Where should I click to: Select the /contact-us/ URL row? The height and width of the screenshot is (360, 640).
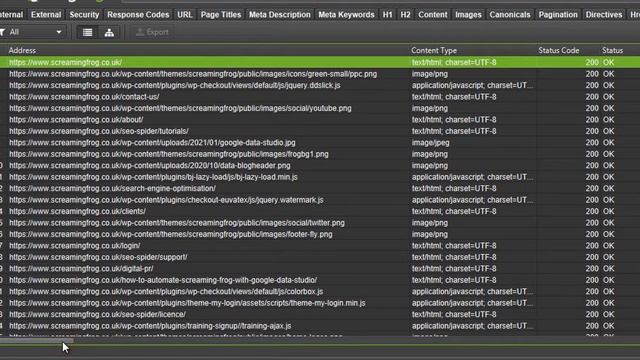320,97
